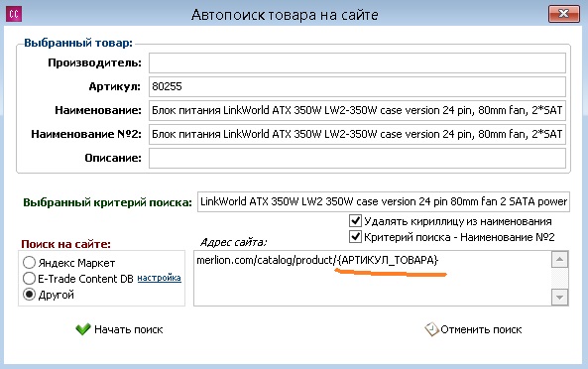Click the Адрес сайта: label
Image resolution: width=588 pixels, height=369 pixels.
(233, 242)
